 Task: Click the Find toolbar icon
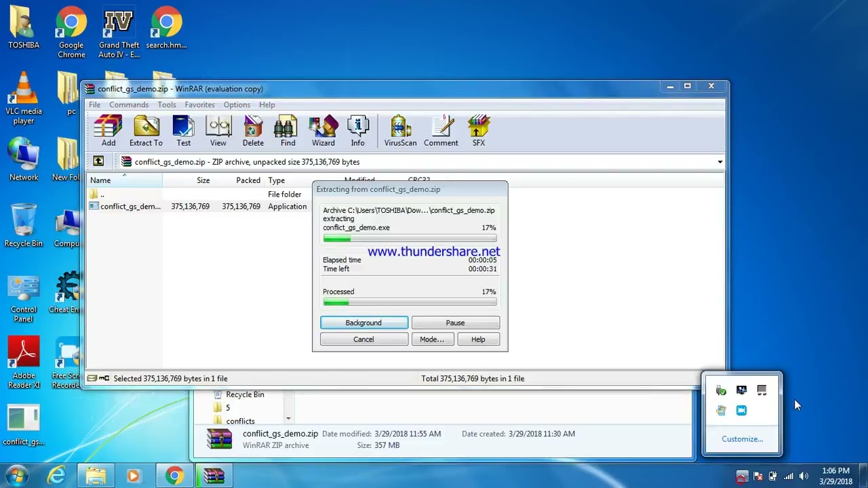coord(288,131)
